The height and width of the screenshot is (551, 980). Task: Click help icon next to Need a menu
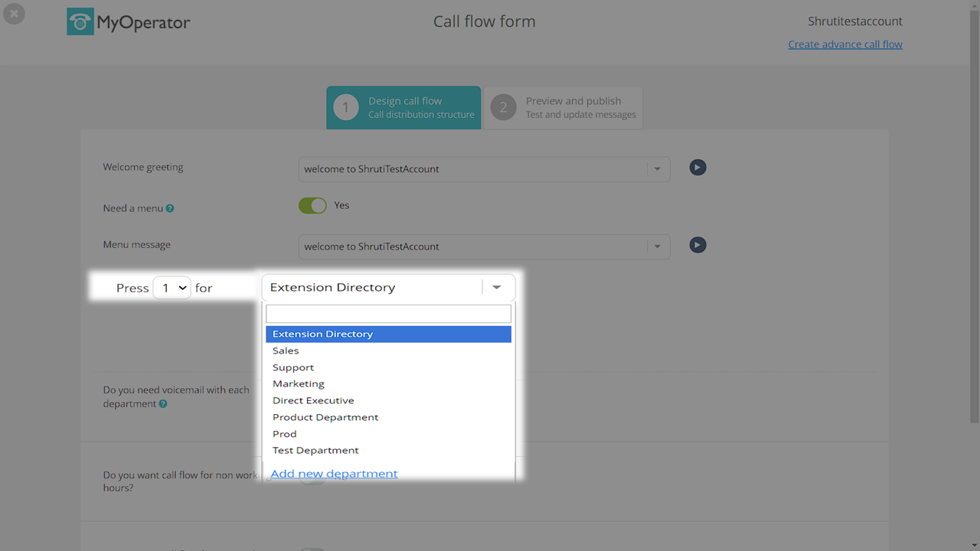tap(170, 208)
